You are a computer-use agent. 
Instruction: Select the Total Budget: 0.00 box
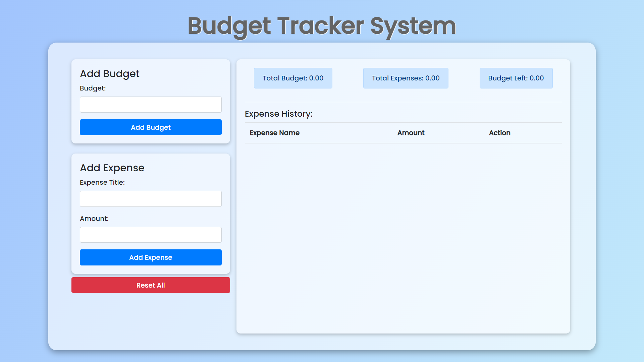tap(293, 78)
